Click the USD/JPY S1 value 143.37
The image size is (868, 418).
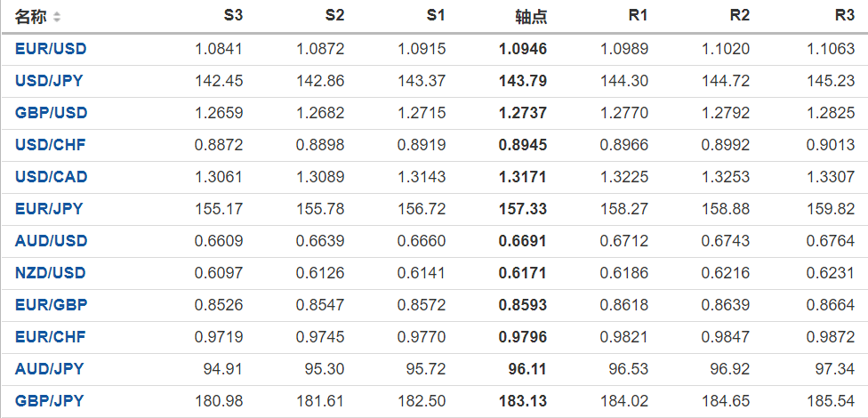pyautogui.click(x=422, y=81)
